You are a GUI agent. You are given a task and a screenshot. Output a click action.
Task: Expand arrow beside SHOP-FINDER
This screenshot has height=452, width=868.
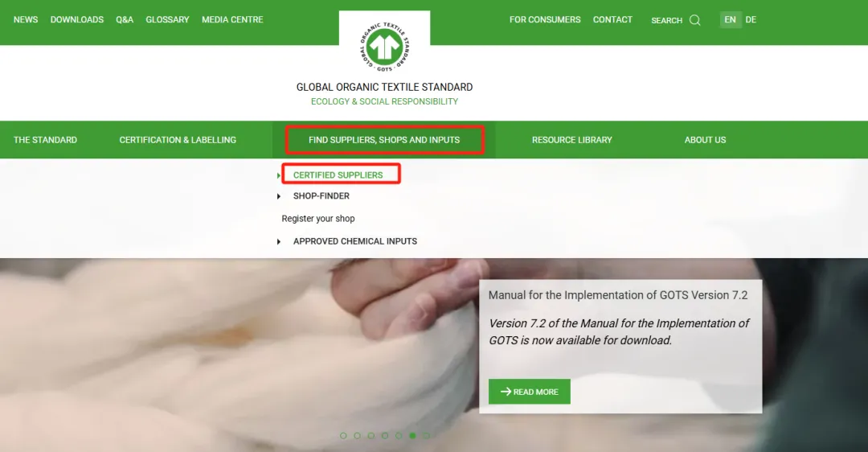[x=278, y=196]
